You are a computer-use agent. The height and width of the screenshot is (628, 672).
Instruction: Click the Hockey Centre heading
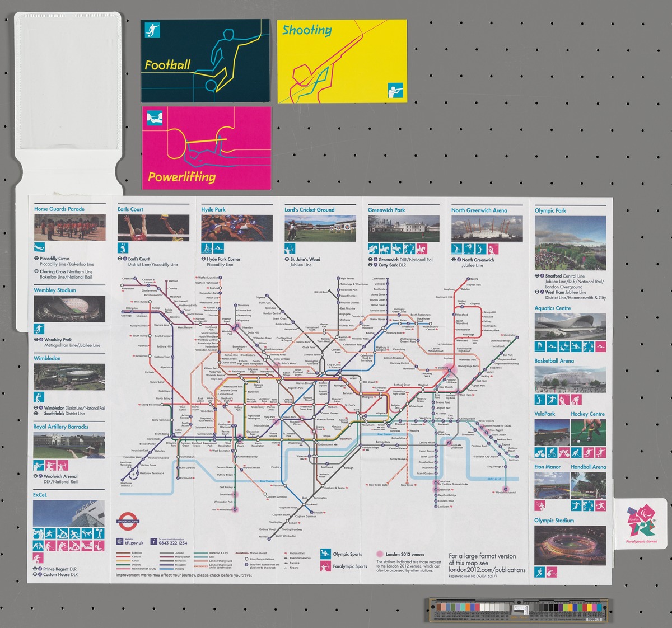(588, 414)
